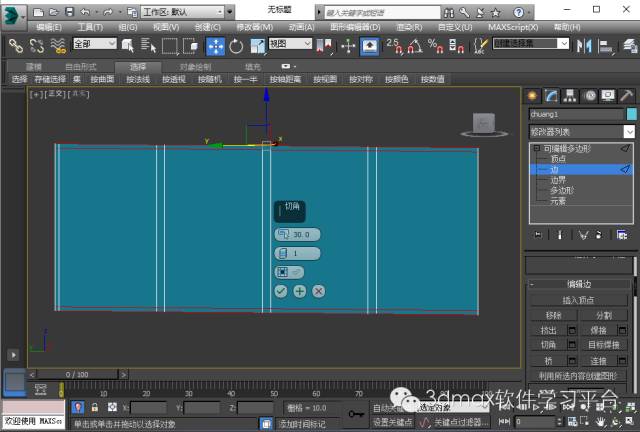Image resolution: width=640 pixels, height=432 pixels.
Task: Click the Open File folder icon
Action: click(x=54, y=12)
